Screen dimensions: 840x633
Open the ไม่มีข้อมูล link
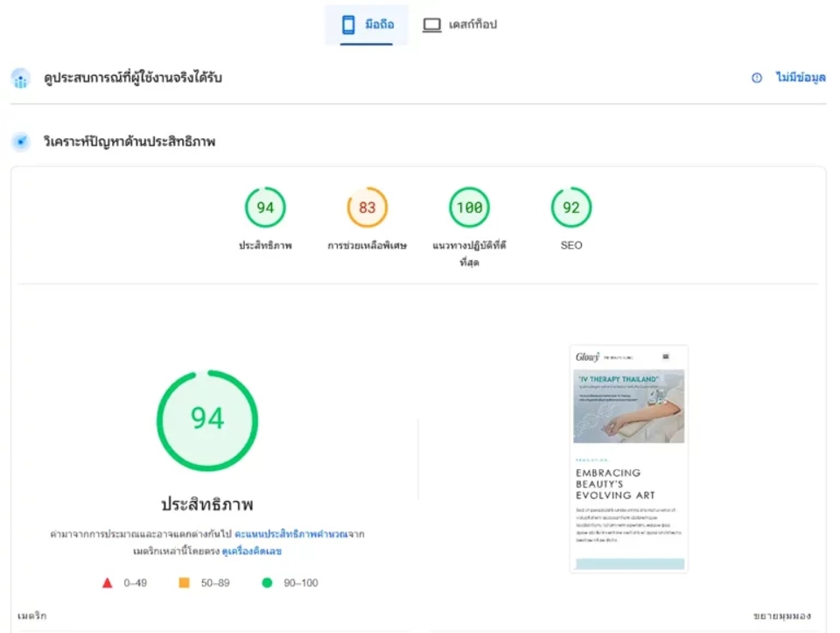click(x=801, y=78)
